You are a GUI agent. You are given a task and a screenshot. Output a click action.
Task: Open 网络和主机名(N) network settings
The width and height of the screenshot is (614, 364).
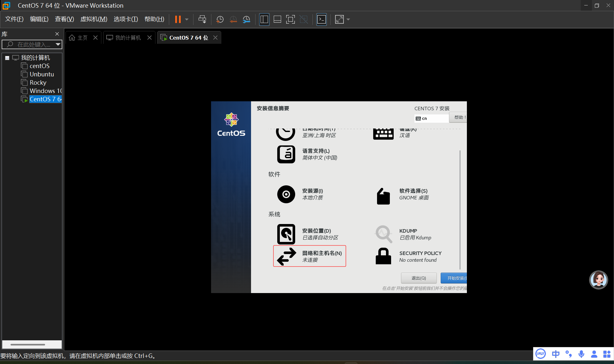(310, 256)
